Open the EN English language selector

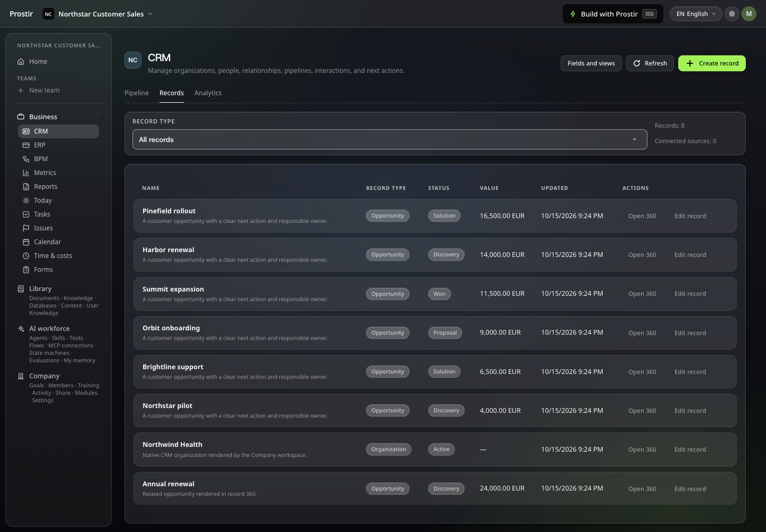pos(695,14)
